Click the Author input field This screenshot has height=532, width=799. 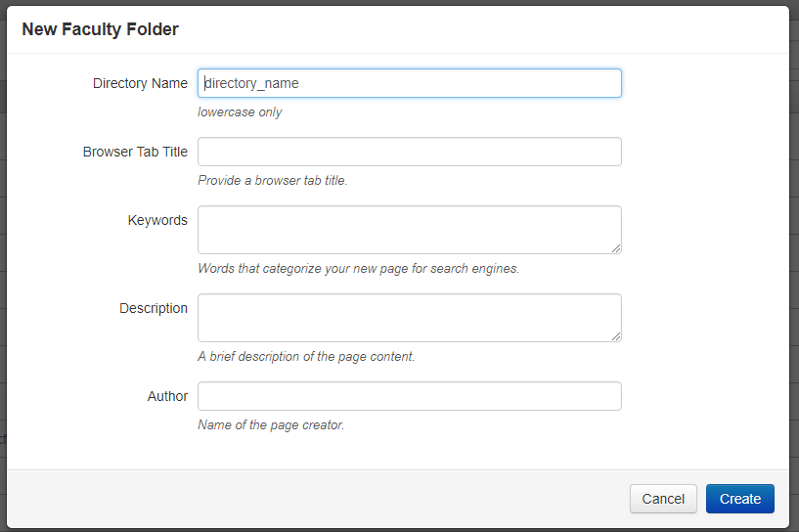pyautogui.click(x=409, y=396)
